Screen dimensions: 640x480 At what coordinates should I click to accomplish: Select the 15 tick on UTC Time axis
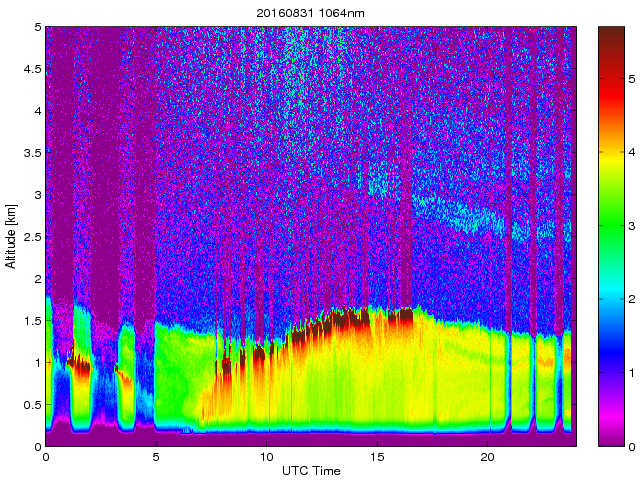377,456
